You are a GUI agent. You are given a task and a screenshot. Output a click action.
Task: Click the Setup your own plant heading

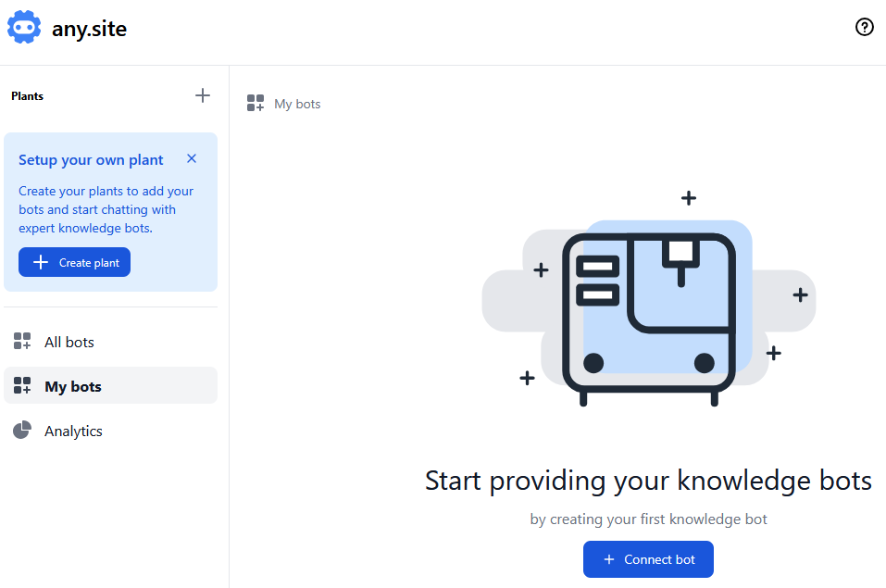[91, 159]
